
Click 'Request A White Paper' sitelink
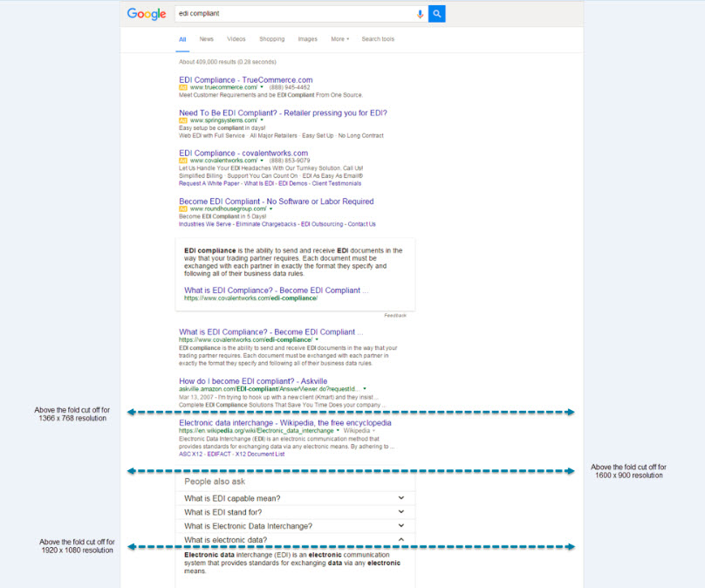[209, 183]
